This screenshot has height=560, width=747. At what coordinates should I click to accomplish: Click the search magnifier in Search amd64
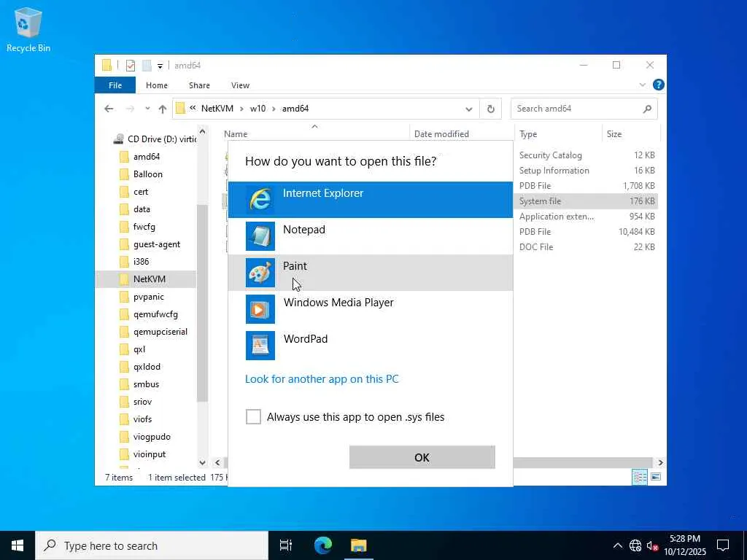tap(647, 109)
